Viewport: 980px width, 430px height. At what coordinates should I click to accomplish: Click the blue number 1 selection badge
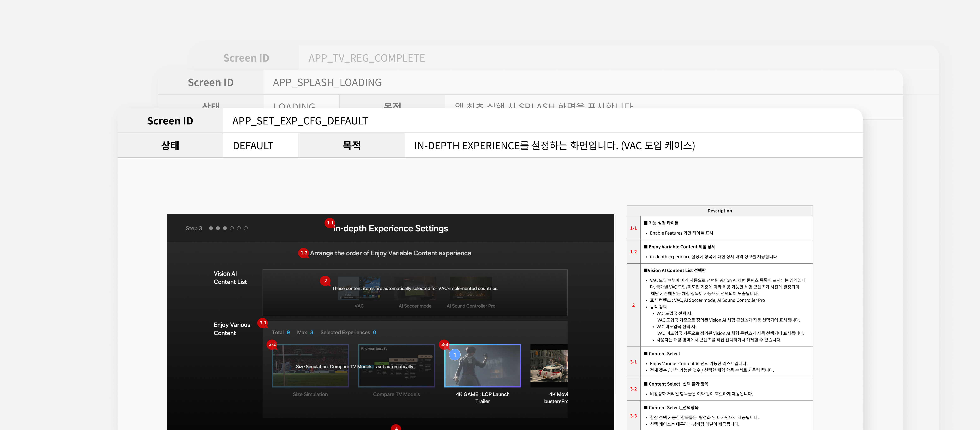(455, 354)
